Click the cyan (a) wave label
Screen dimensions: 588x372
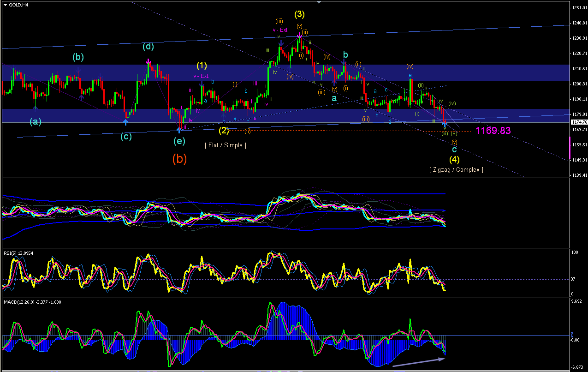[x=36, y=122]
